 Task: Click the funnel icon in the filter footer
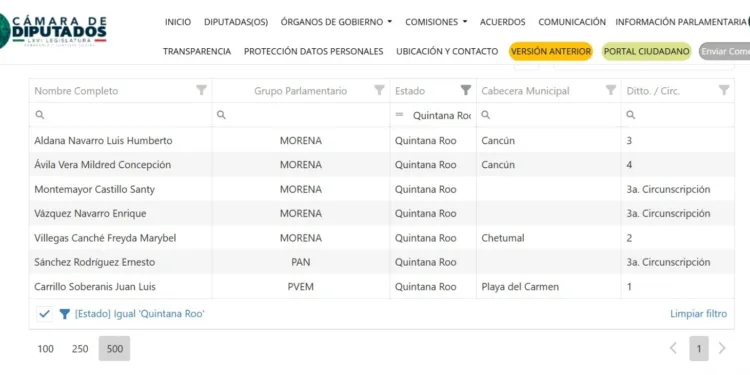point(65,314)
